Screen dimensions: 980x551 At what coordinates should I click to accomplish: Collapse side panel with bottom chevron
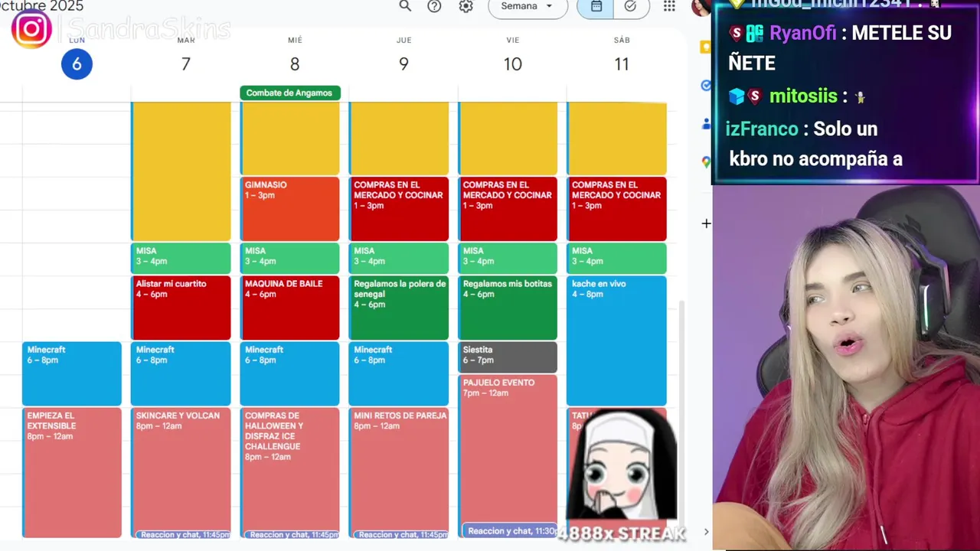706,532
